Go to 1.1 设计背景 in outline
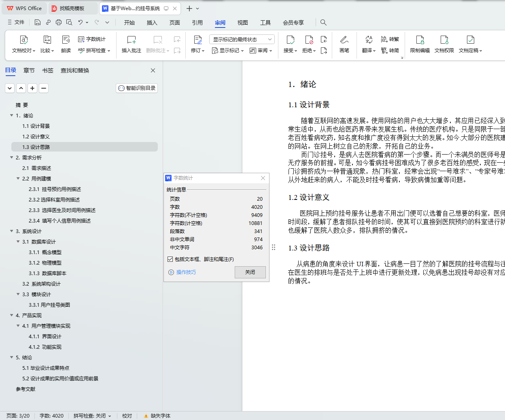The height and width of the screenshot is (420, 505). pyautogui.click(x=36, y=126)
